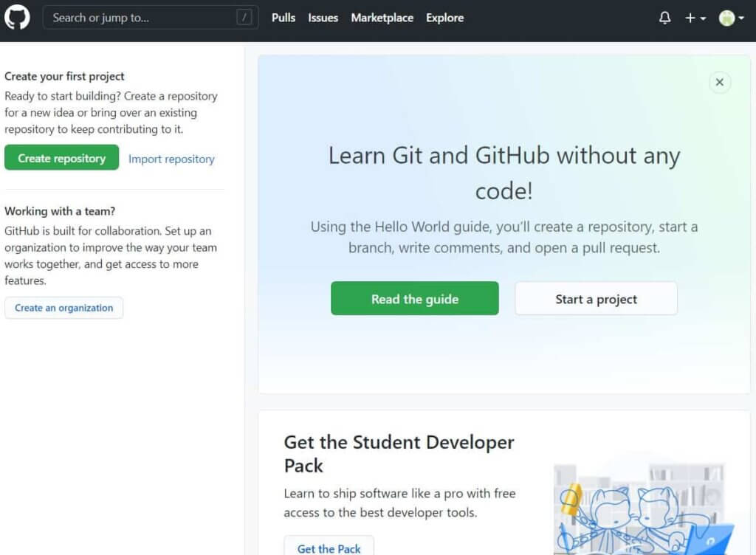Open Marketplace from the navigation bar
756x555 pixels.
click(382, 18)
